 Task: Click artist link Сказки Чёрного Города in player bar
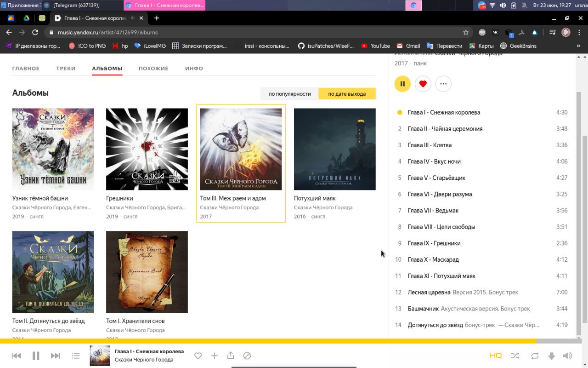[x=144, y=360]
